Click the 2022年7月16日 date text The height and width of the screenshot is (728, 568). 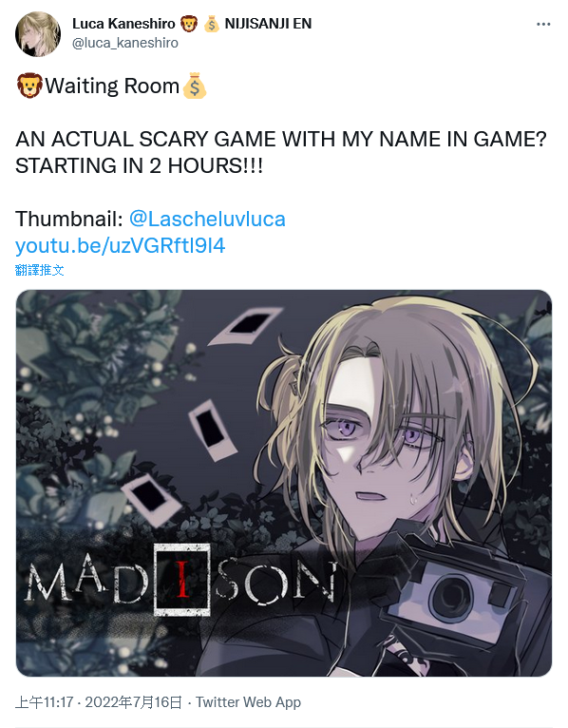(133, 702)
